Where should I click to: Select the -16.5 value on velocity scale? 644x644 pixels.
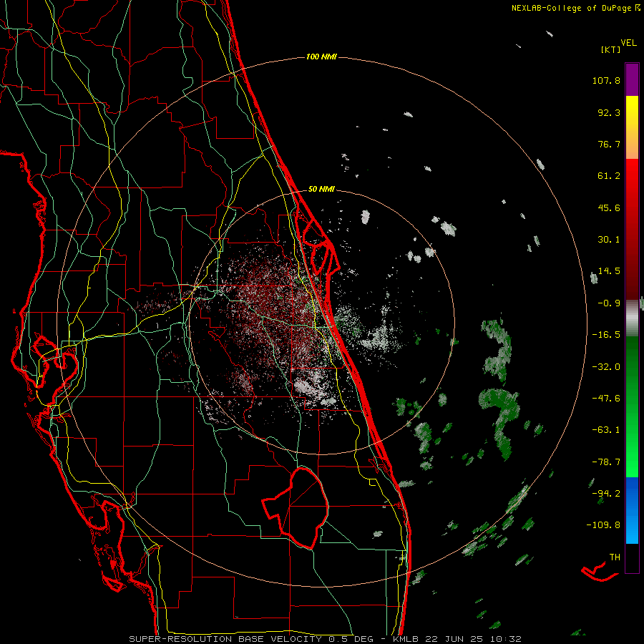coord(606,335)
